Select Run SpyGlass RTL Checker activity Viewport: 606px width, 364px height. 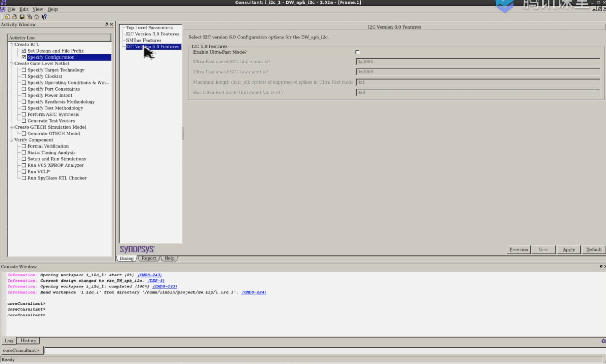(57, 178)
